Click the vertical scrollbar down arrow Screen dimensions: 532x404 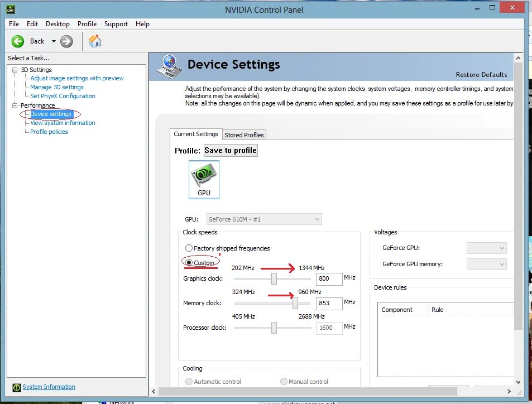[518, 382]
